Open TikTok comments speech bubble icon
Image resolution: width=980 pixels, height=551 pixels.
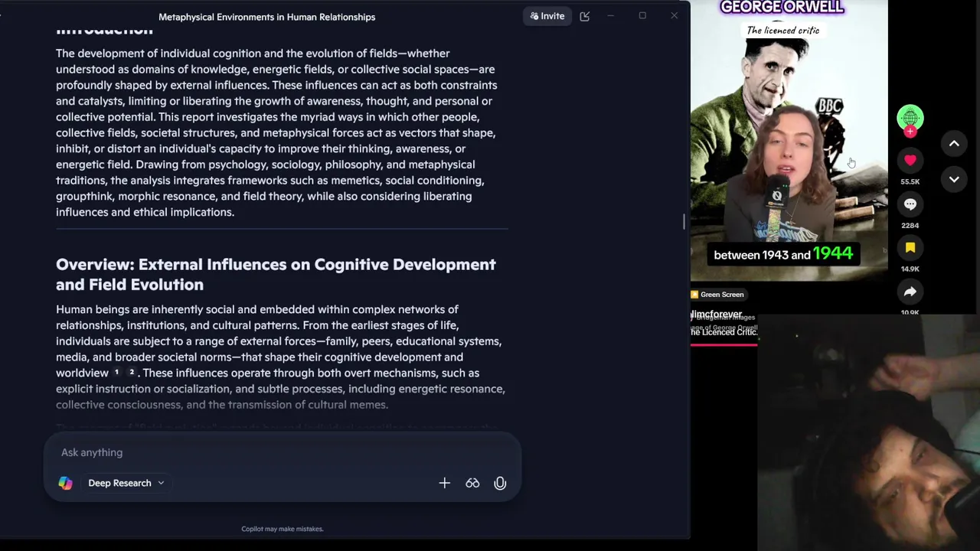910,204
